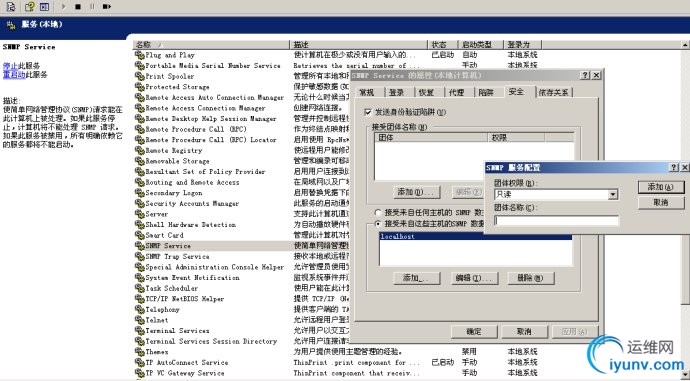Click the Pause Service toolbar icon
Image resolution: width=690 pixels, height=381 pixels.
click(92, 7)
